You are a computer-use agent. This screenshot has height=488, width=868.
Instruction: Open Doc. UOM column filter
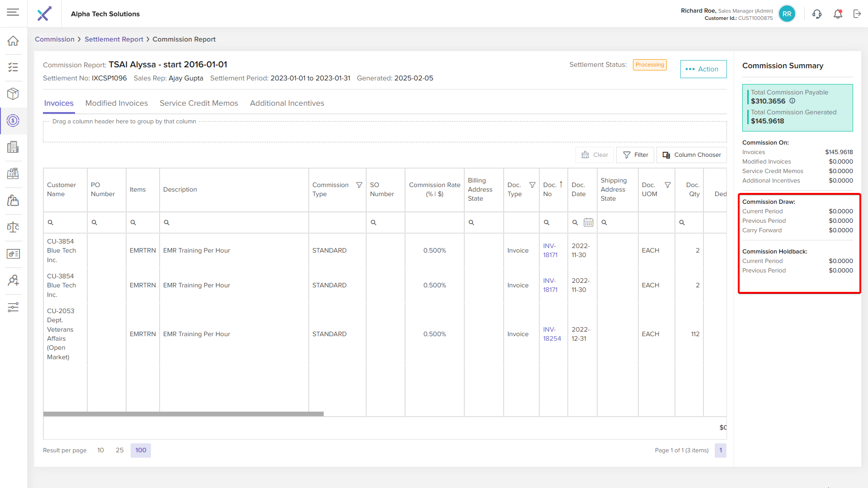pos(667,185)
